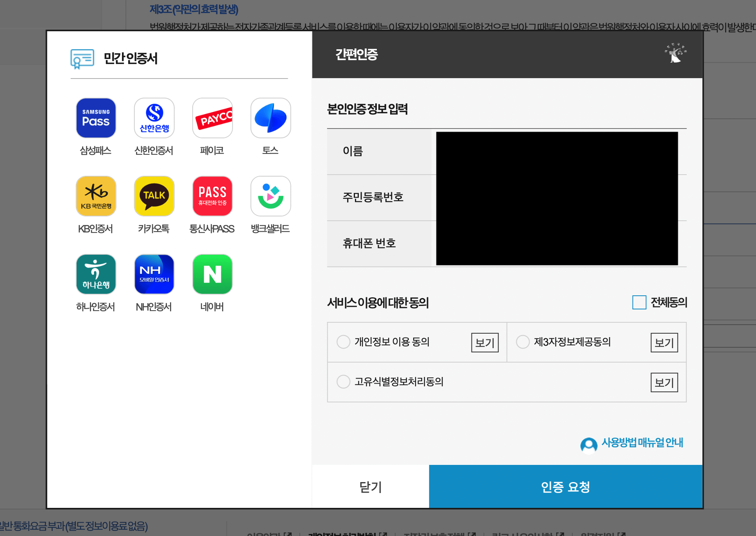The image size is (756, 536).
Task: Select the carrier PASS (통신사PASS) icon
Action: 212,196
